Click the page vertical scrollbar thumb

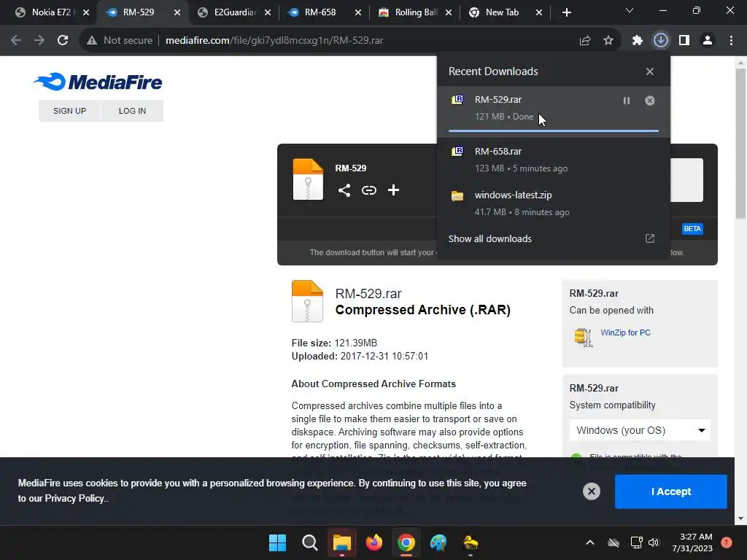pyautogui.click(x=740, y=143)
